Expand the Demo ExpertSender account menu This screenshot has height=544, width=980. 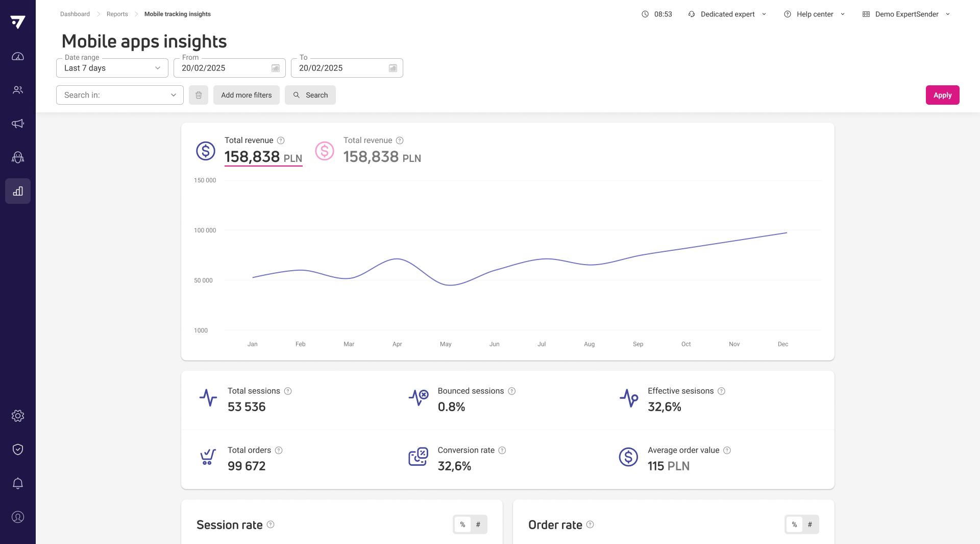tap(906, 14)
